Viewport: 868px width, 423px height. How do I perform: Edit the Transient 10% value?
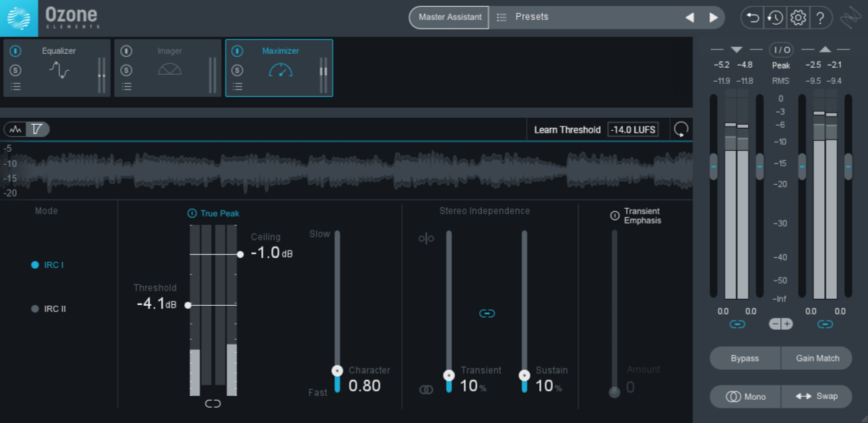474,387
